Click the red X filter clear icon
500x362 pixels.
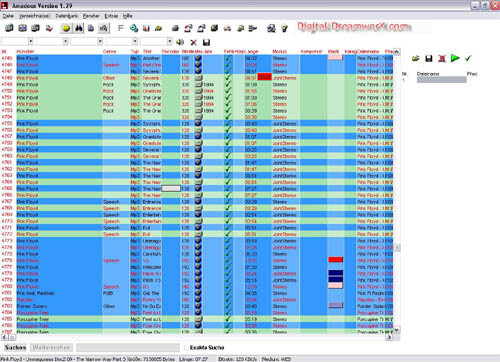(x=193, y=42)
